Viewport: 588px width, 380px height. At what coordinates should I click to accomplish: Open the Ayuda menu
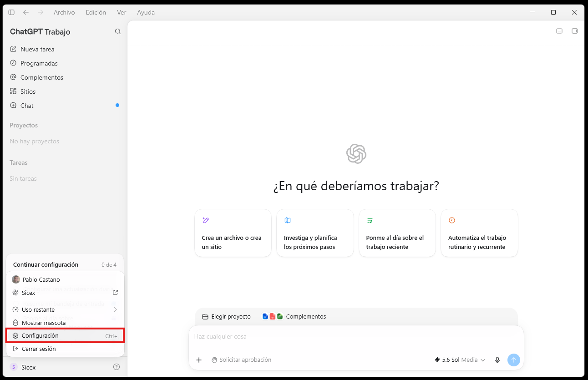coord(146,12)
